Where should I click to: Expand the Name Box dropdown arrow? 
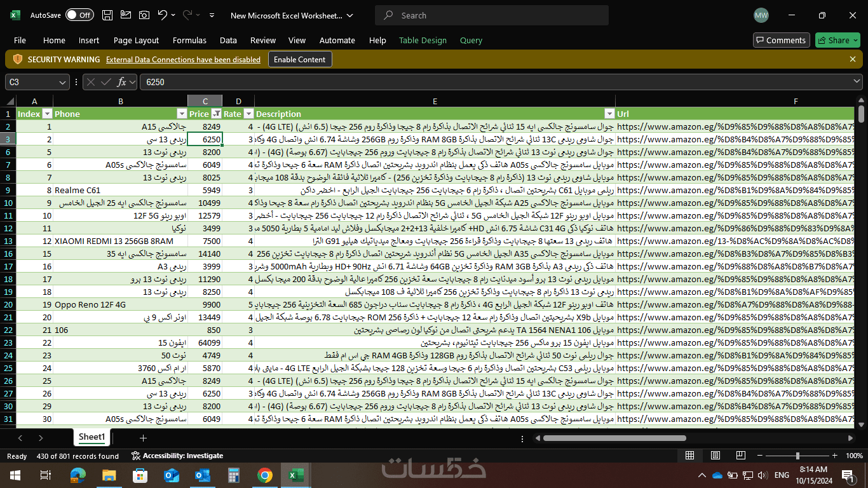[x=62, y=82]
